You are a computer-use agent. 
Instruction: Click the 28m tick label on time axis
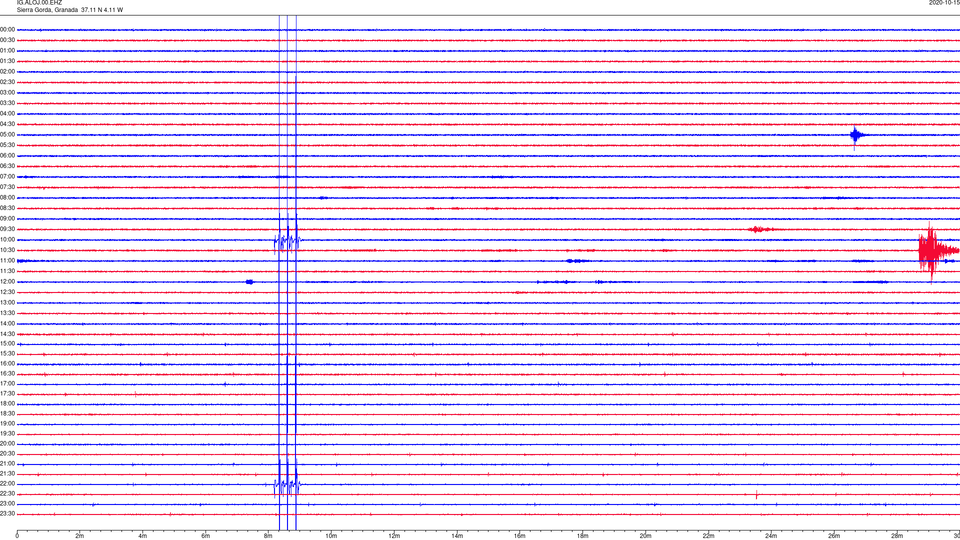(897, 536)
